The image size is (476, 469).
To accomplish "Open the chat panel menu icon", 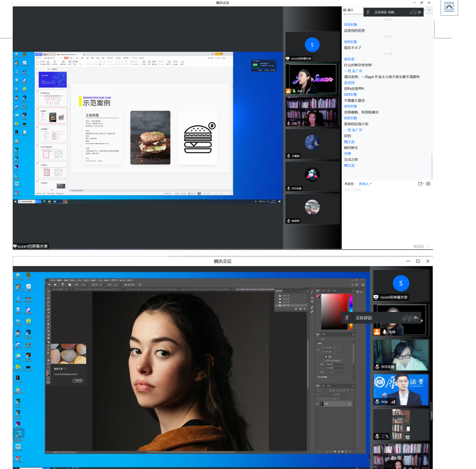I will (429, 10).
